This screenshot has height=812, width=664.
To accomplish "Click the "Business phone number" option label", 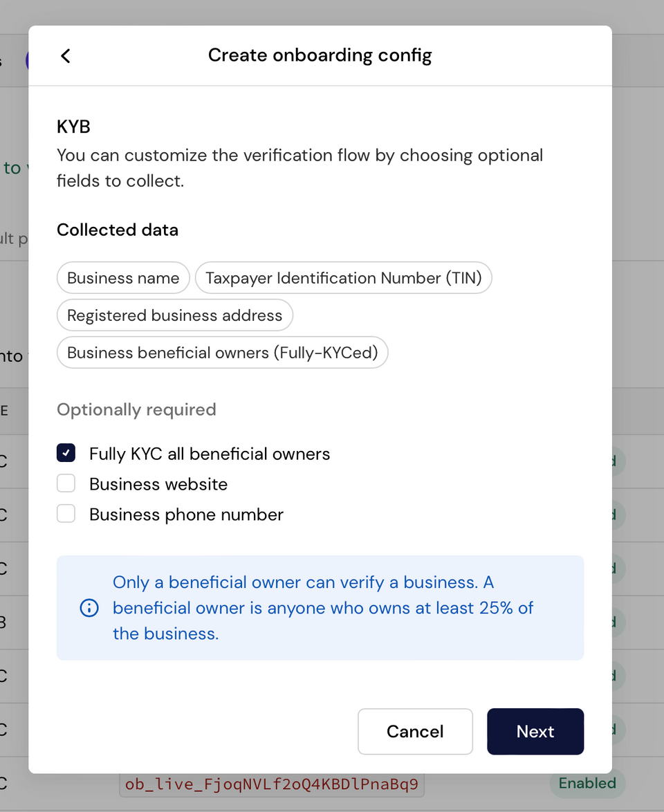I will pos(186,515).
